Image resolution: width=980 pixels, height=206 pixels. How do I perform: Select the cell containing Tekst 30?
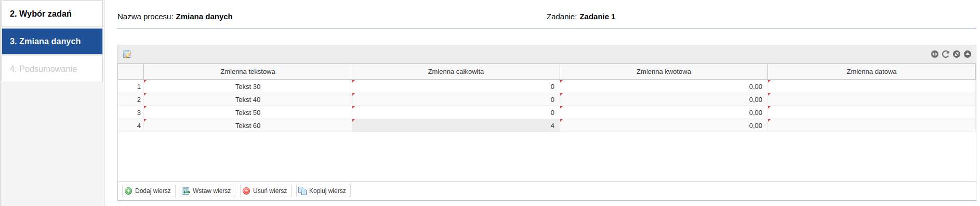tap(248, 87)
